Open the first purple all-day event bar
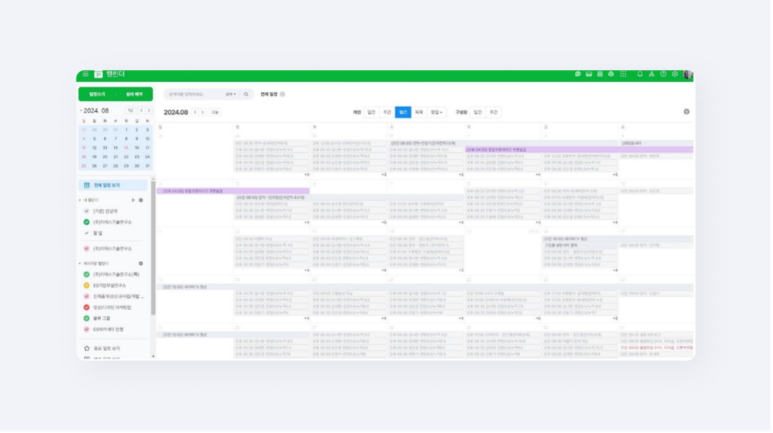This screenshot has height=433, width=773. [580, 150]
